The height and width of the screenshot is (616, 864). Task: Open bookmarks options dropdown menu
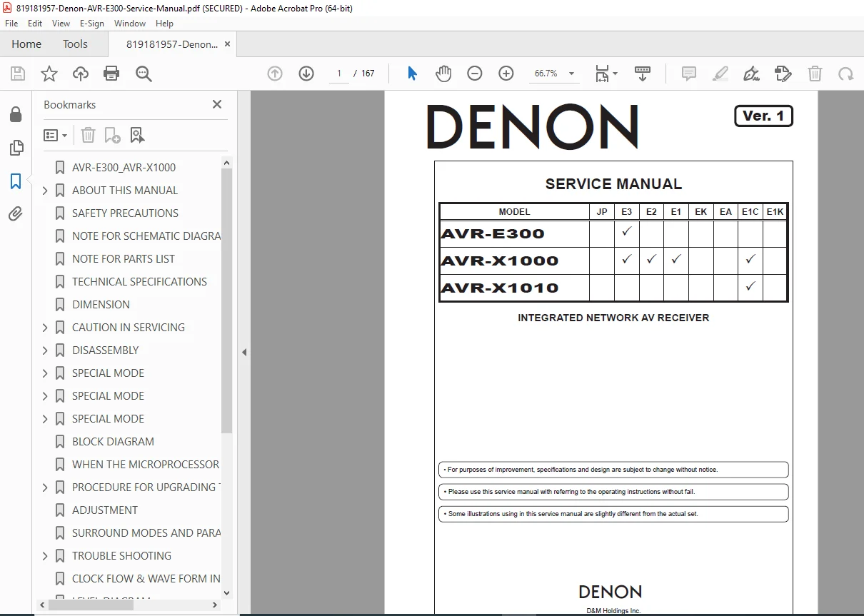pos(55,135)
